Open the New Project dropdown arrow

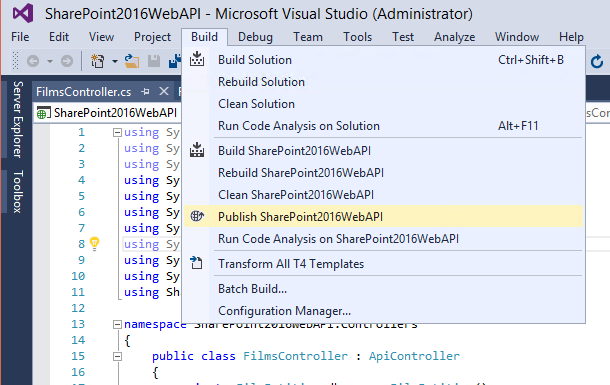115,61
